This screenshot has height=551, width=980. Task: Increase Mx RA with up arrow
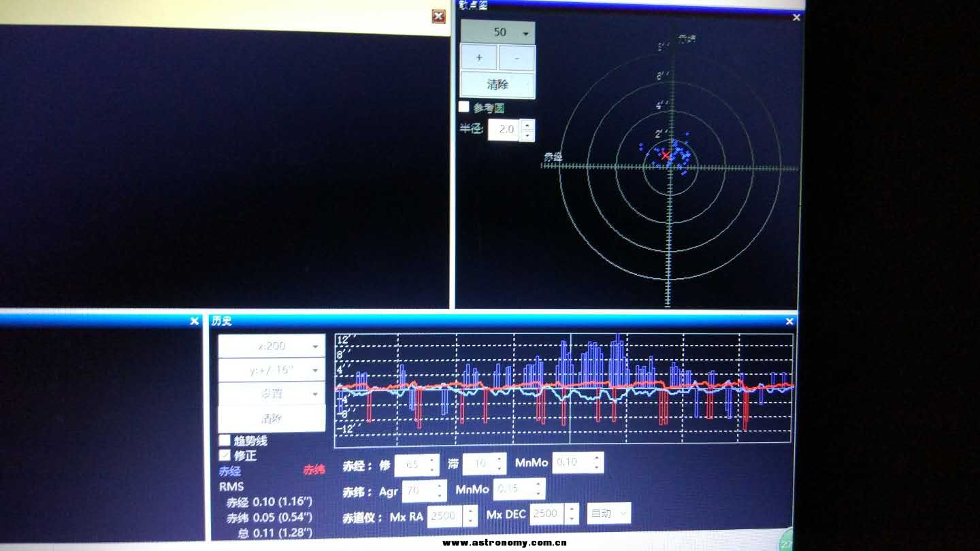[x=470, y=511]
